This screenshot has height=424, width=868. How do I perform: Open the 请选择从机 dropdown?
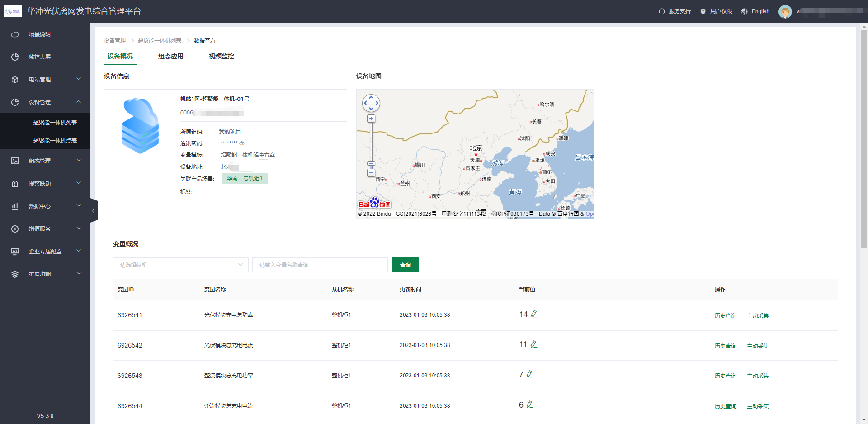click(180, 265)
